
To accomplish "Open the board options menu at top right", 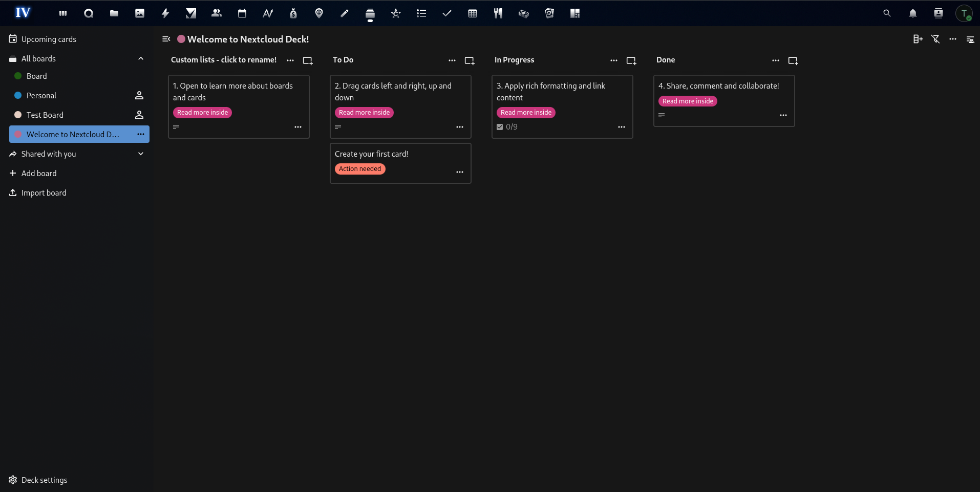I will (953, 39).
